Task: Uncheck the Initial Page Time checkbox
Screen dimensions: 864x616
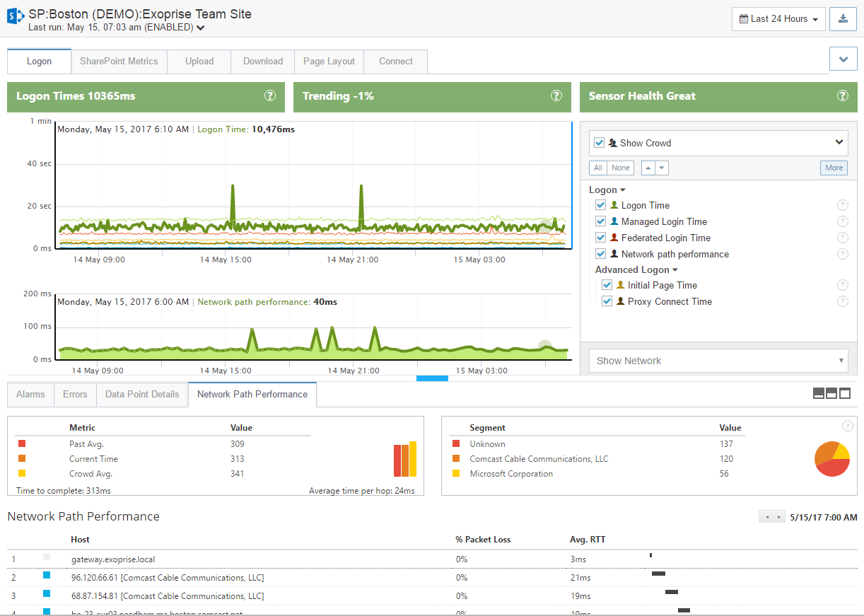Action: coord(607,285)
